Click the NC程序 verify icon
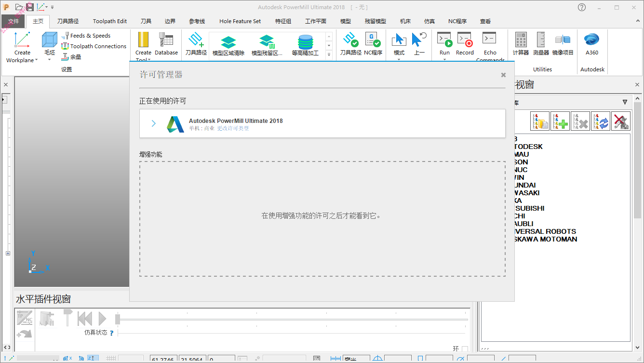The width and height of the screenshot is (644, 363). [x=373, y=40]
